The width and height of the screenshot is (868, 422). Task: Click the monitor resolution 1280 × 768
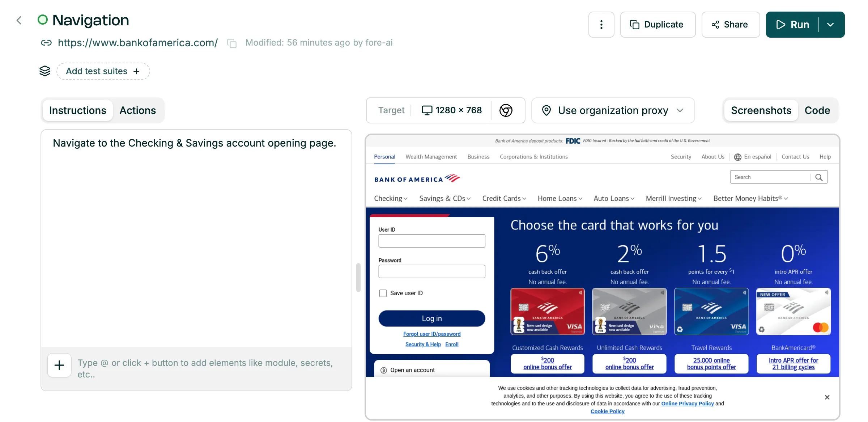(x=452, y=110)
